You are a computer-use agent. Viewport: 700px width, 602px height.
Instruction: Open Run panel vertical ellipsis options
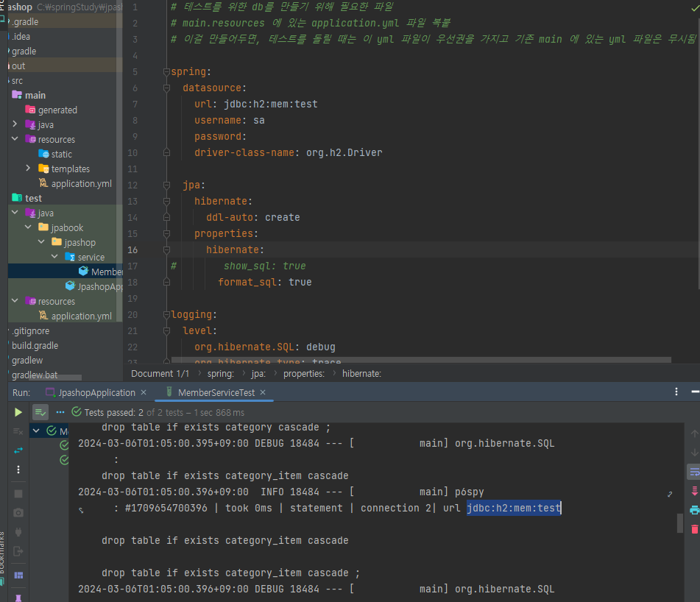pos(676,392)
